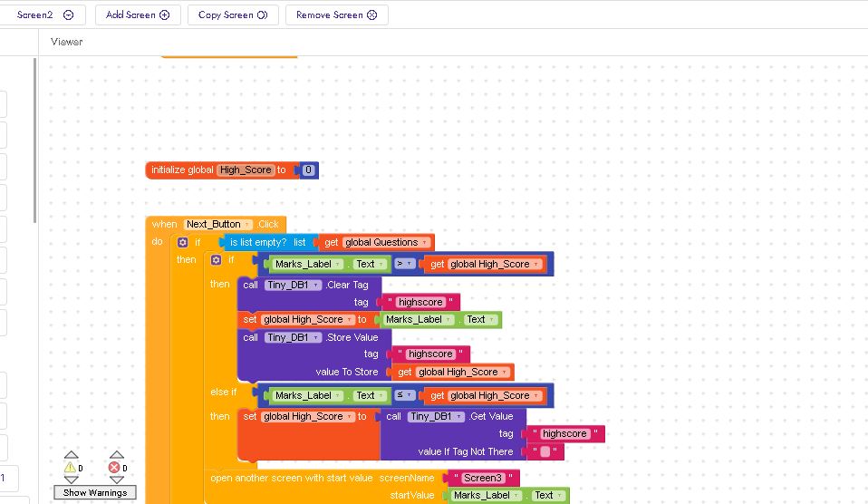Image resolution: width=868 pixels, height=504 pixels.
Task: Click the yellow warning triangle icon
Action: (x=70, y=468)
